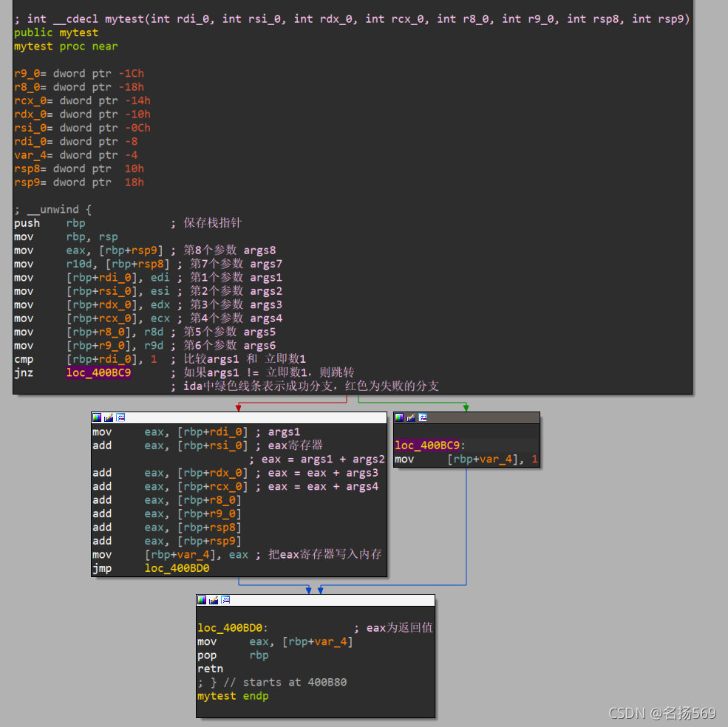Select stack variable r9_0 definition at -1Ch
This screenshot has height=727, width=728.
pyautogui.click(x=79, y=73)
